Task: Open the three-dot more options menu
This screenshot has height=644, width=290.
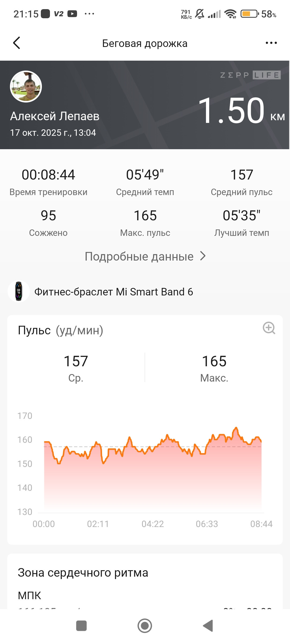Action: click(x=271, y=43)
